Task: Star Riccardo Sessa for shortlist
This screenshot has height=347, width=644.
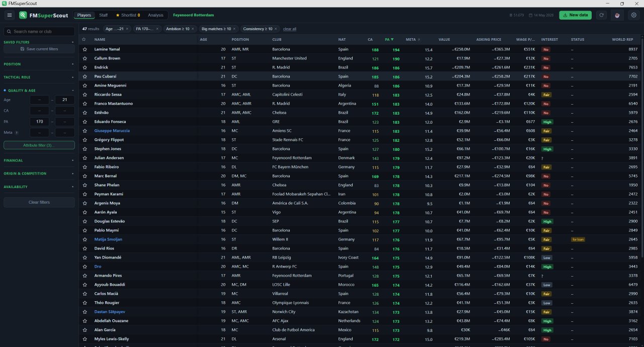Action: (85, 95)
